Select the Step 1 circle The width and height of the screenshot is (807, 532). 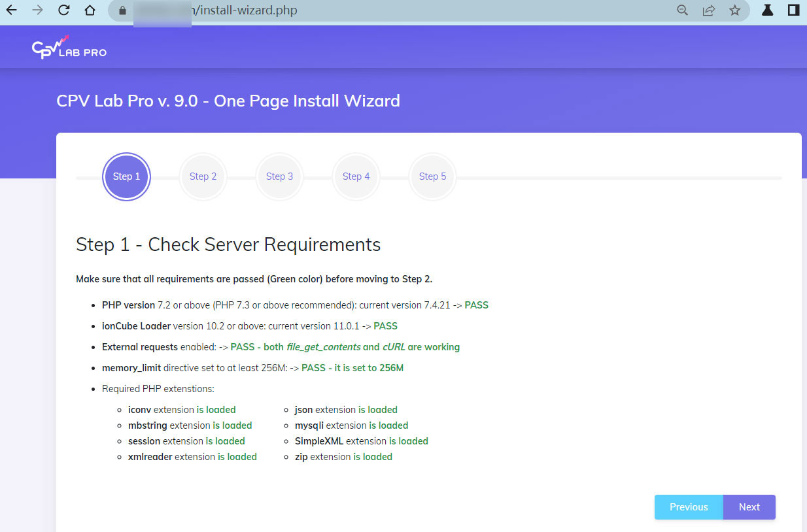pyautogui.click(x=126, y=176)
